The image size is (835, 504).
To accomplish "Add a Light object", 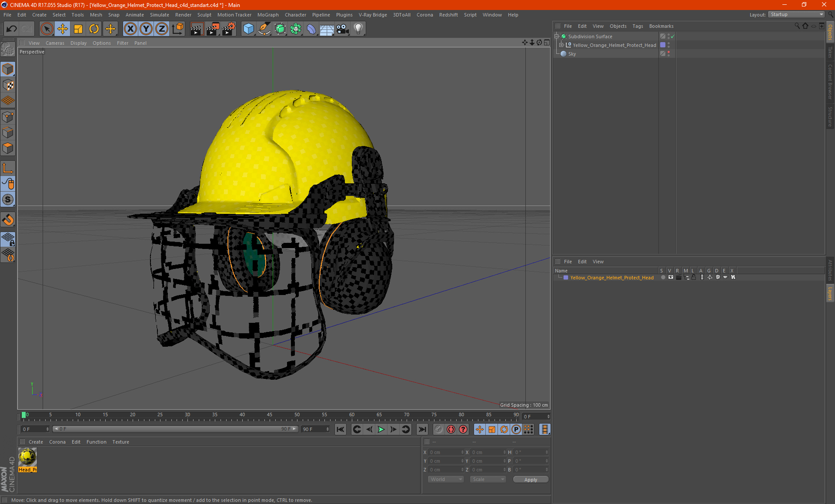I will point(358,29).
